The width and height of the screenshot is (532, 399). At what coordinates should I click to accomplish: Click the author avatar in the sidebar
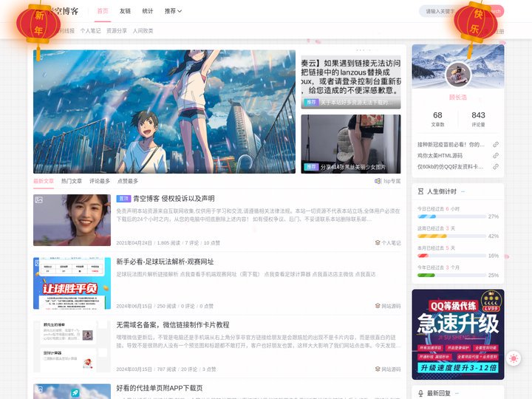(x=458, y=75)
